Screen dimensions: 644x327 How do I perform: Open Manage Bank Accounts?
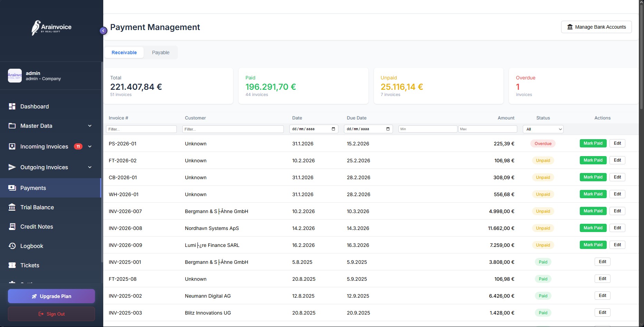point(596,27)
